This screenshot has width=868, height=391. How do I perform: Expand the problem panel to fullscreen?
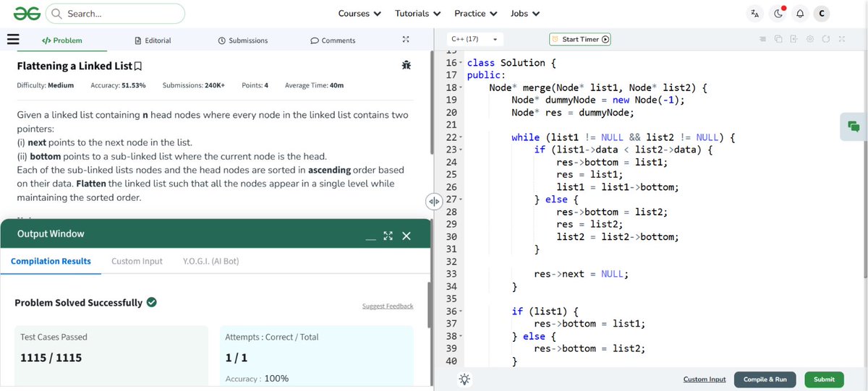tap(406, 40)
